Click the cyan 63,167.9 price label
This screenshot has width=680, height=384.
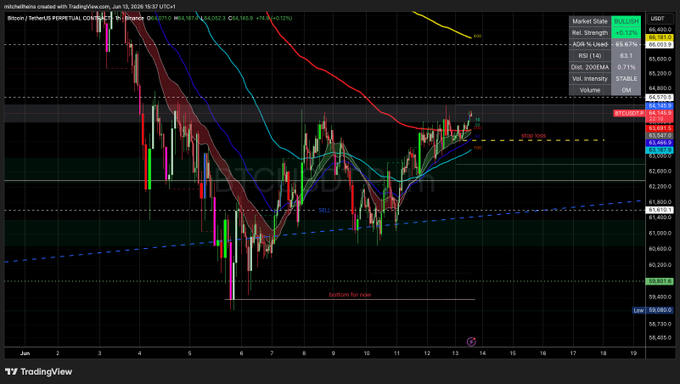pyautogui.click(x=660, y=150)
